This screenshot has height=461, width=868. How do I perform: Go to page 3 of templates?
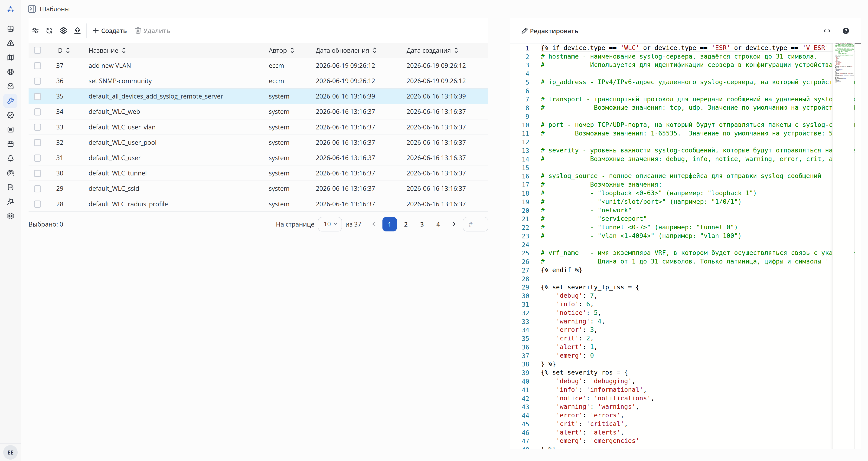coord(422,224)
